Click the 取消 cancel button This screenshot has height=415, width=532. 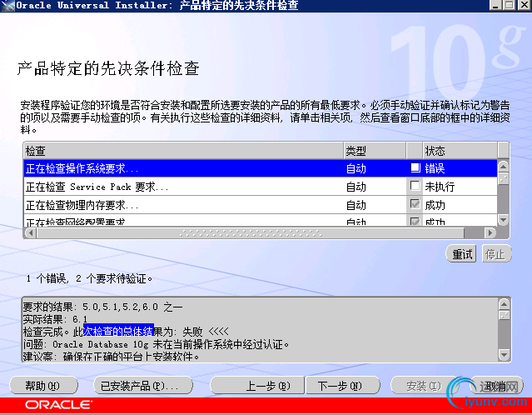(497, 386)
